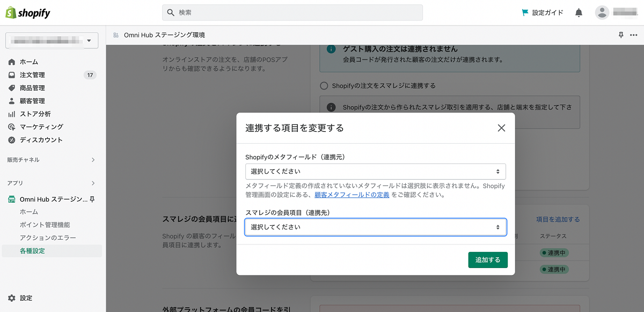
Task: Click the マーケティング target icon
Action: coord(12,127)
